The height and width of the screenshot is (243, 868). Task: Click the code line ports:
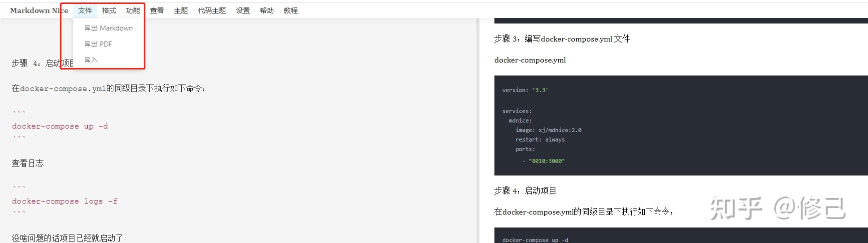click(525, 149)
